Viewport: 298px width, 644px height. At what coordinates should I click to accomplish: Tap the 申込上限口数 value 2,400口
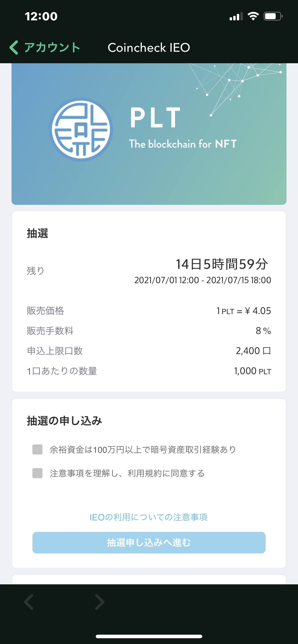[253, 351]
